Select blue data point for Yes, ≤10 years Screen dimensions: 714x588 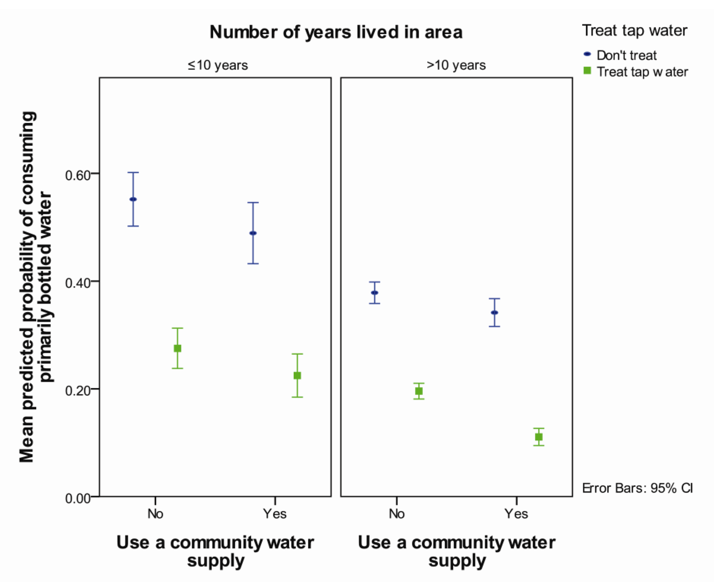point(253,233)
